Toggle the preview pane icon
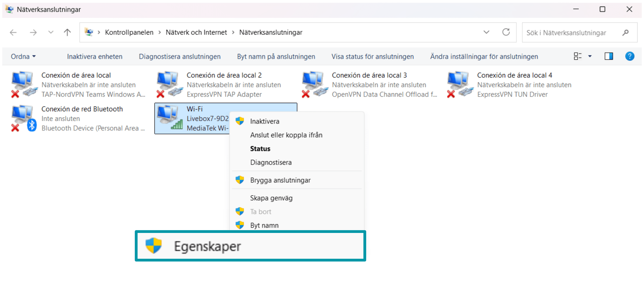The image size is (644, 283). pyautogui.click(x=609, y=56)
